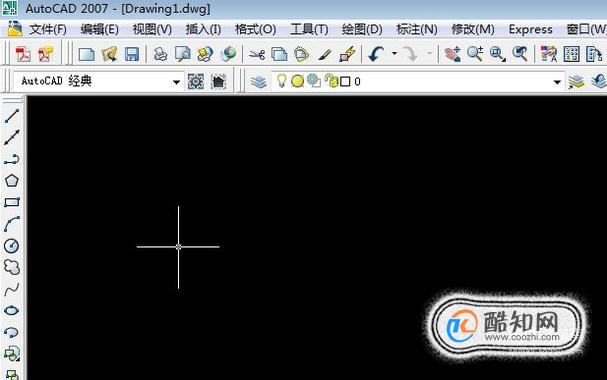607x380 pixels.
Task: Expand the layer list dropdown
Action: 557,82
